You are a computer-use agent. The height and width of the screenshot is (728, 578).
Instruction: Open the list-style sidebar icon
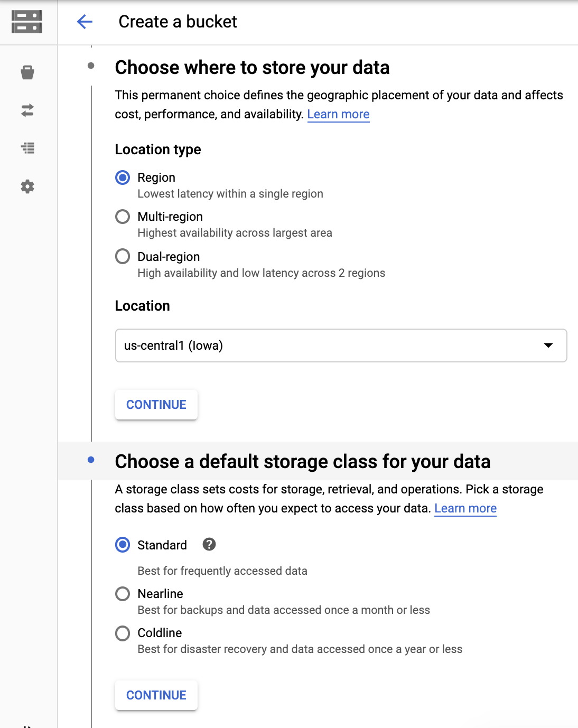point(27,148)
